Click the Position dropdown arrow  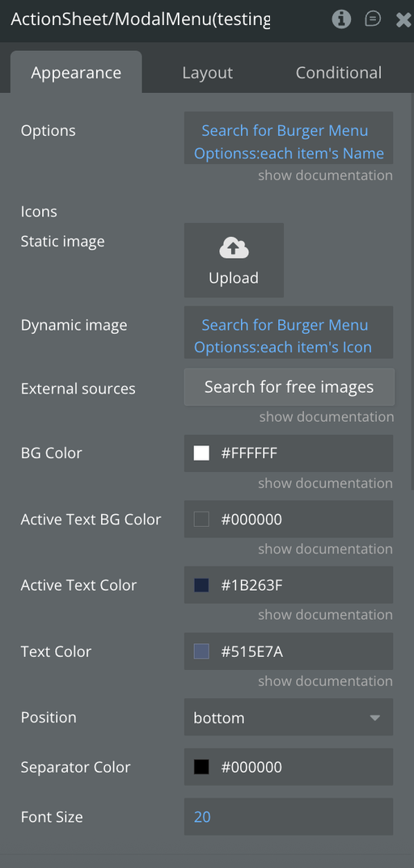pyautogui.click(x=374, y=718)
